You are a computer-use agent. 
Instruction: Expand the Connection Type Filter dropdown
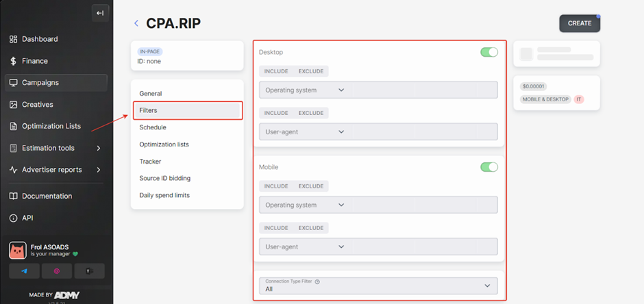pyautogui.click(x=378, y=286)
